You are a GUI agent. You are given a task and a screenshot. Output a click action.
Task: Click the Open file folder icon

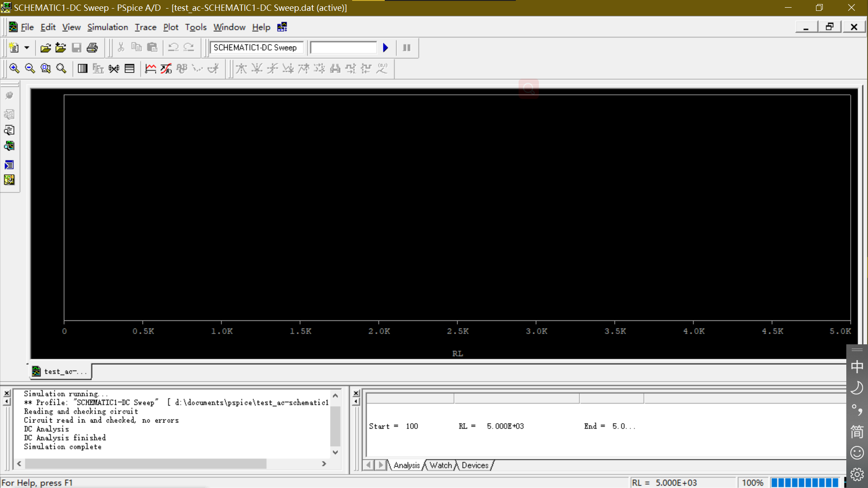pyautogui.click(x=45, y=47)
